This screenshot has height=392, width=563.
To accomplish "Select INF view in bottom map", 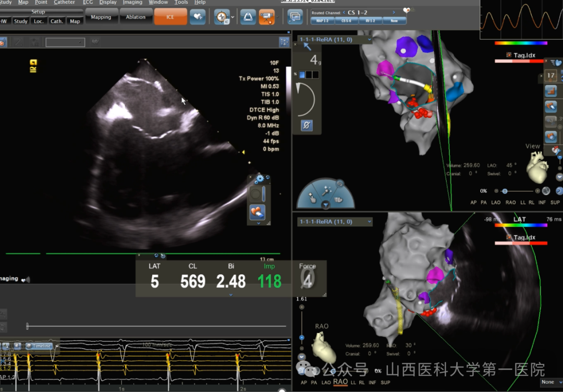I will [x=372, y=383].
